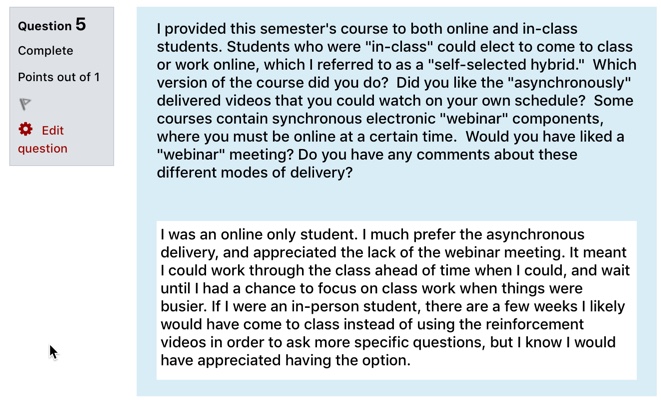This screenshot has height=400, width=661.
Task: Click inside the white student response box
Action: 396,300
